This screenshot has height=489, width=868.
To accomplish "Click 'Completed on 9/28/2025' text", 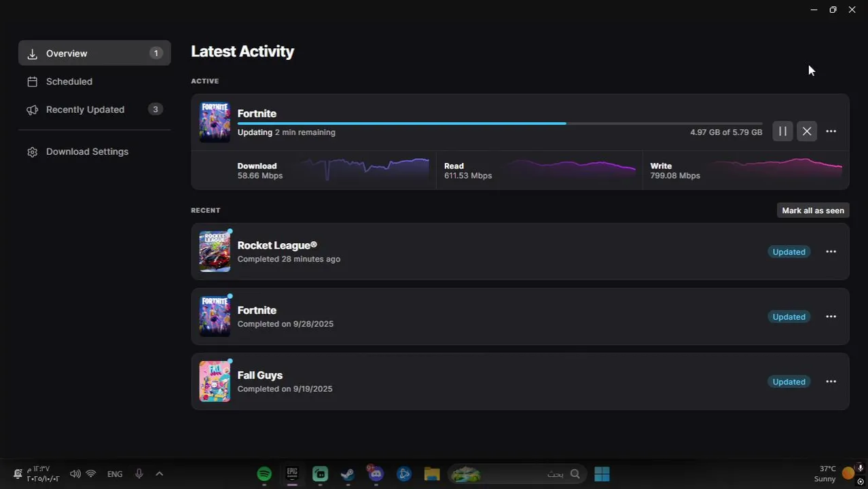I will click(x=285, y=324).
